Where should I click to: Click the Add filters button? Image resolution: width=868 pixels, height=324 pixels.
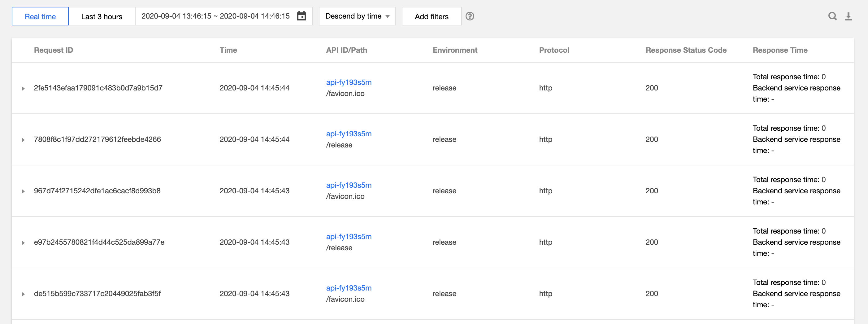[431, 16]
